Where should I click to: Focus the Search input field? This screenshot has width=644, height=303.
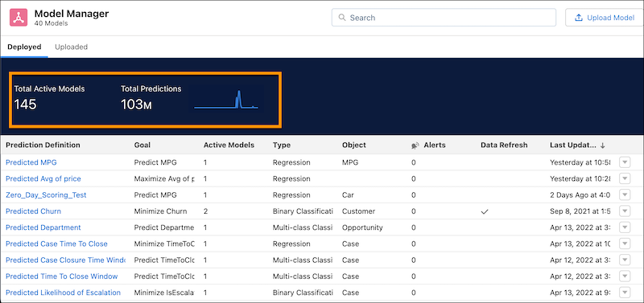coord(444,18)
